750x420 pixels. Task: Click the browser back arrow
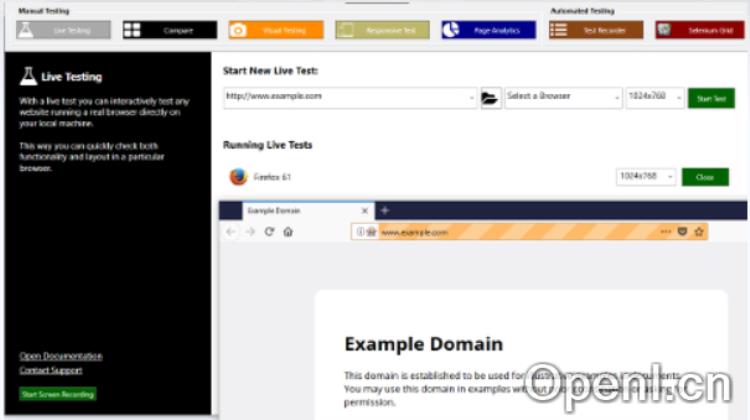(231, 232)
